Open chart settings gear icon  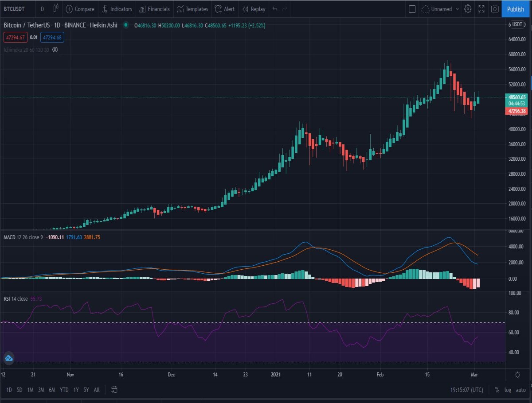point(468,9)
